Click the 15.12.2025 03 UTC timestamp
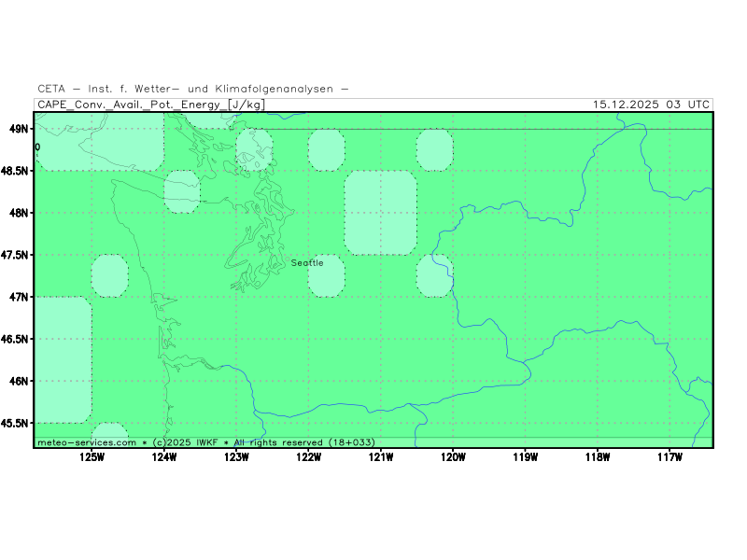The height and width of the screenshot is (560, 747). [651, 105]
